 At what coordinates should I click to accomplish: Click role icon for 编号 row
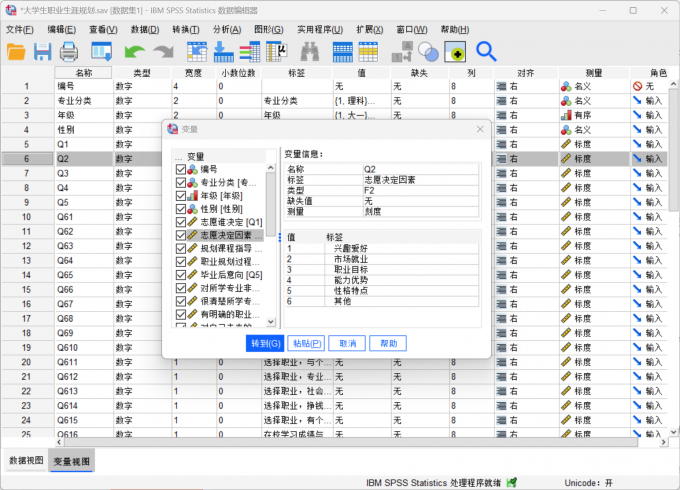point(637,86)
